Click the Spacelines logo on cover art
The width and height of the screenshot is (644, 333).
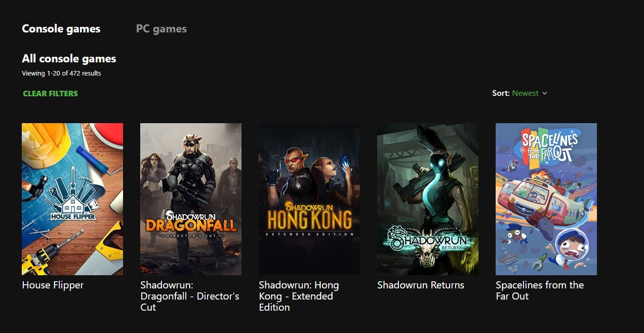[x=549, y=145]
